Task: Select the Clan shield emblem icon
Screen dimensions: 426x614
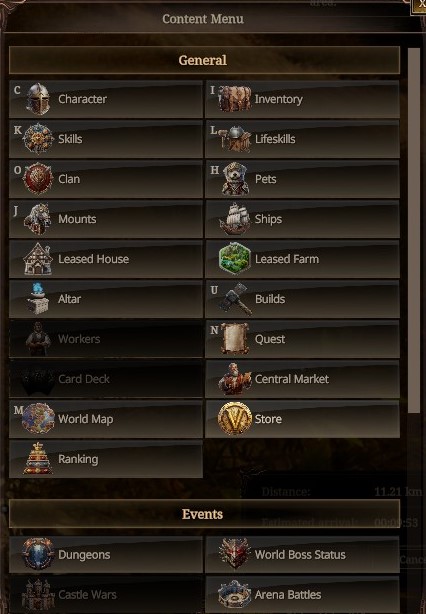Action: point(38,179)
